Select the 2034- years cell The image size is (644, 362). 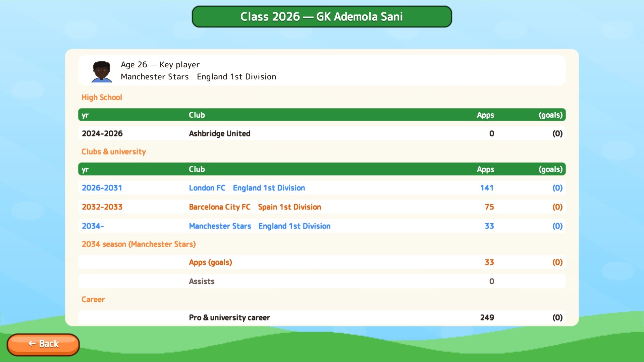click(93, 226)
